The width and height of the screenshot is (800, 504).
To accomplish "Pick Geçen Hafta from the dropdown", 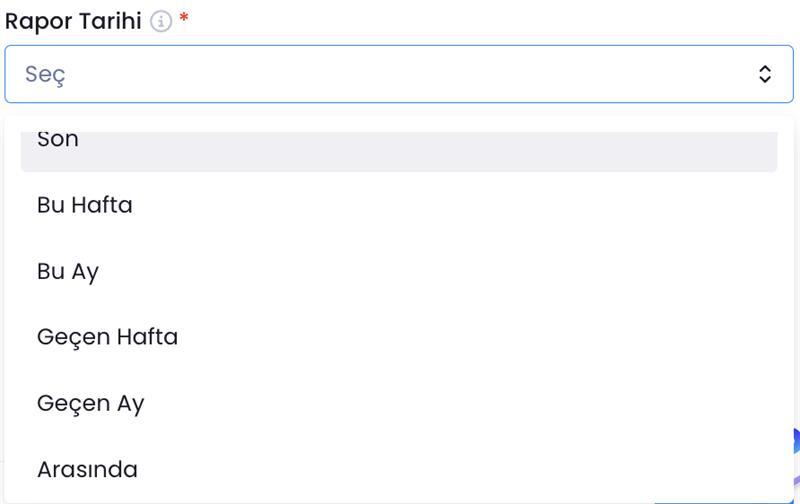I will click(107, 337).
